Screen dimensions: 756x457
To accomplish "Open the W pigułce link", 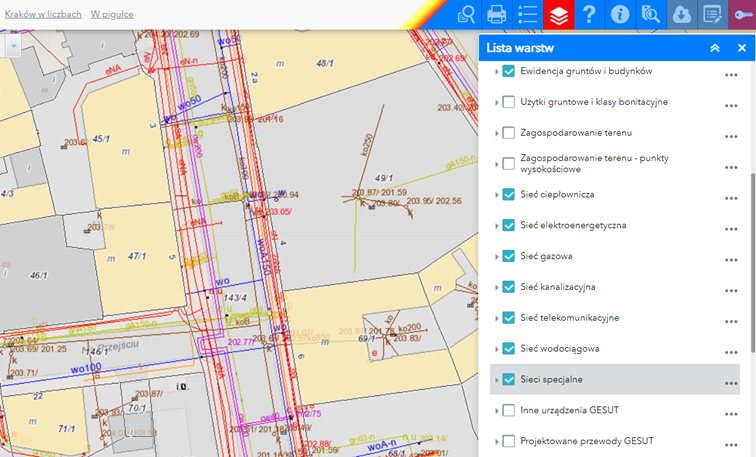I will point(112,14).
